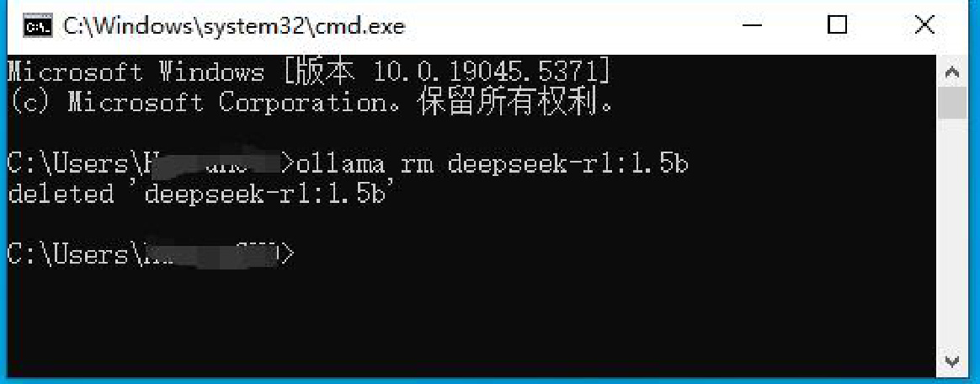Click the 'deleted' output line

pos(201,193)
